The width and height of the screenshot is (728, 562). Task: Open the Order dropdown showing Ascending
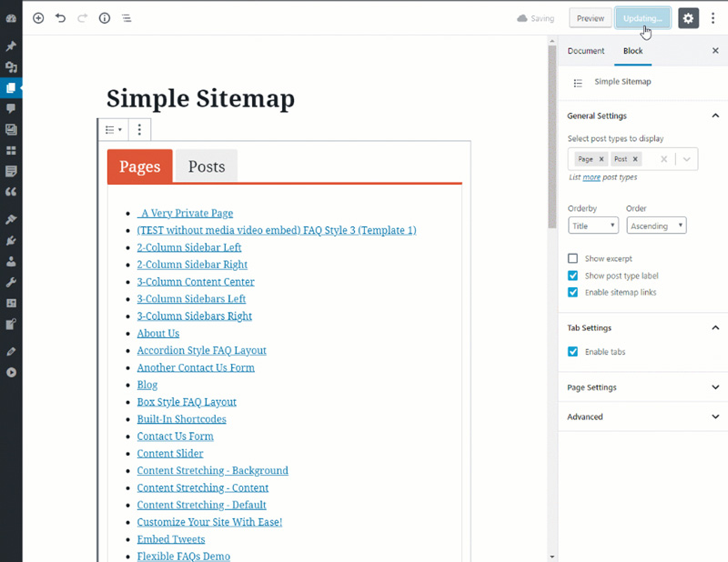pyautogui.click(x=656, y=225)
